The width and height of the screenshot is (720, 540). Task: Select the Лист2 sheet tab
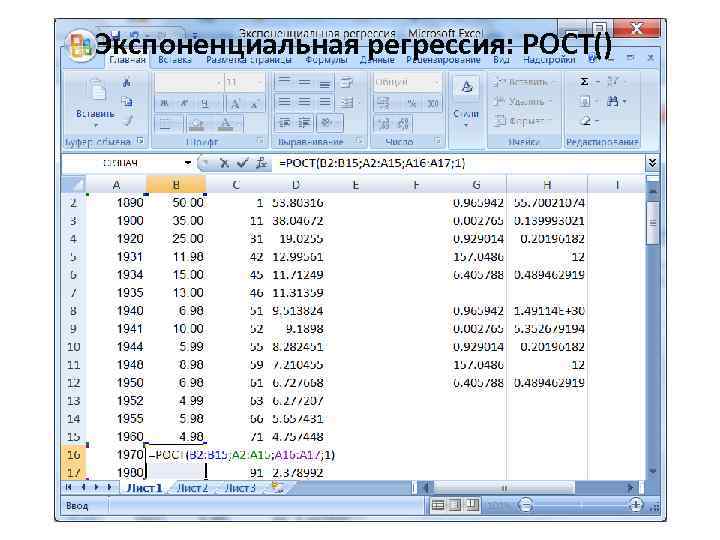pos(192,488)
